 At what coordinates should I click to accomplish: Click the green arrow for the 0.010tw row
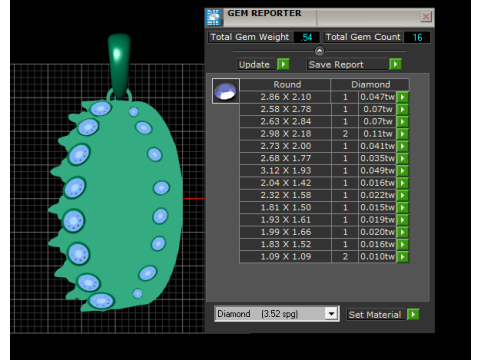(x=403, y=257)
